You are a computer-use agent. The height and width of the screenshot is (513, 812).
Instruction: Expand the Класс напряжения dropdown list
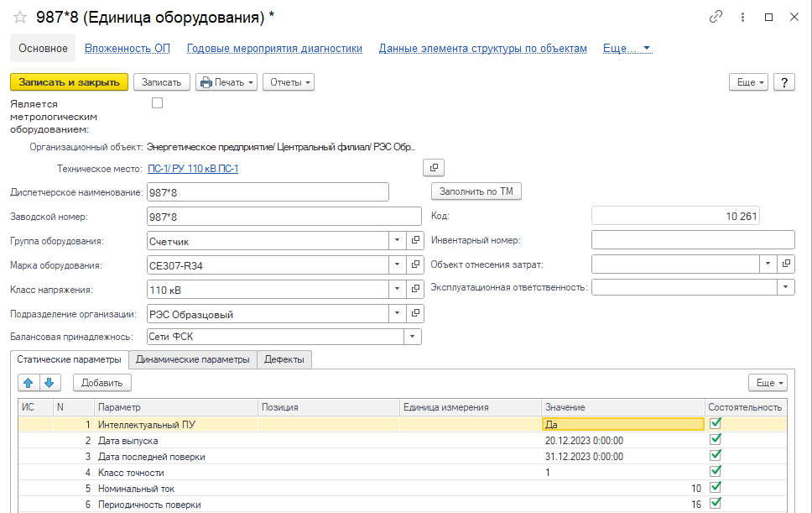397,290
